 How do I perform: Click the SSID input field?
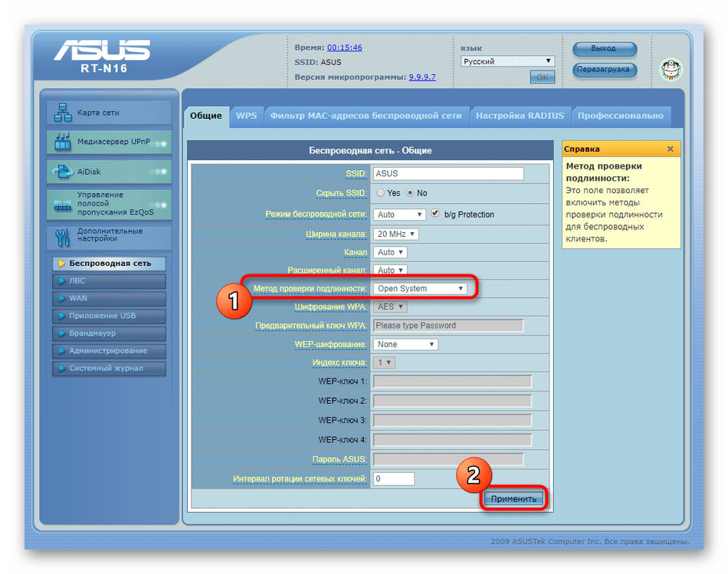click(448, 174)
